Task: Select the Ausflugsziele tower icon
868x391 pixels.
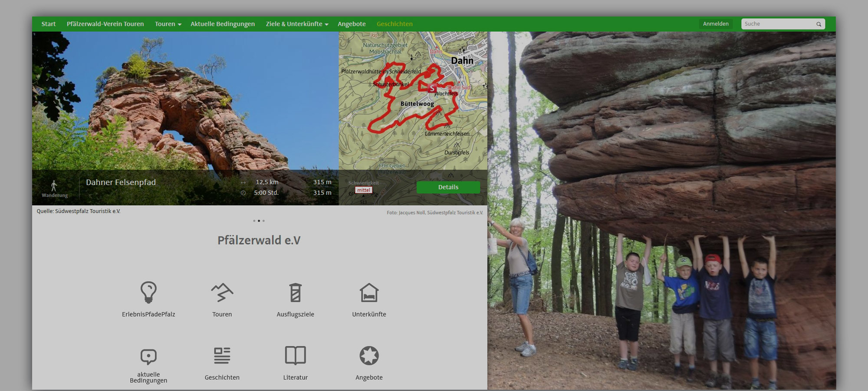Action: pos(295,292)
